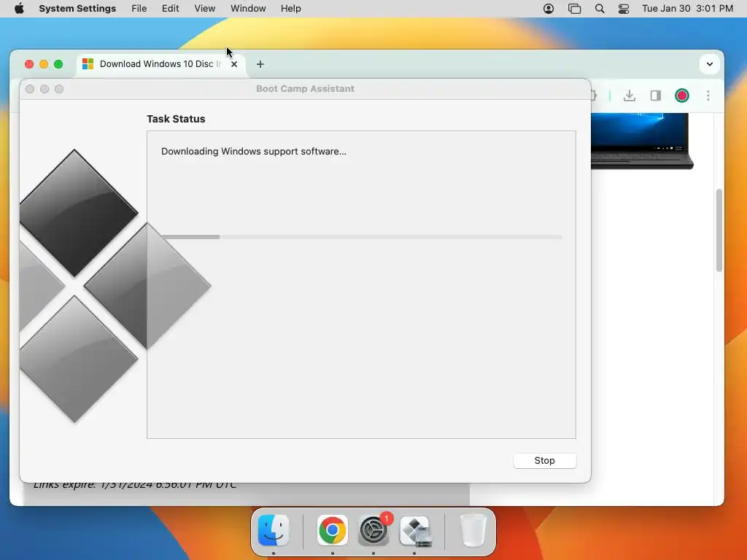
Task: Open screen mirroring icon in menu bar
Action: coord(575,9)
